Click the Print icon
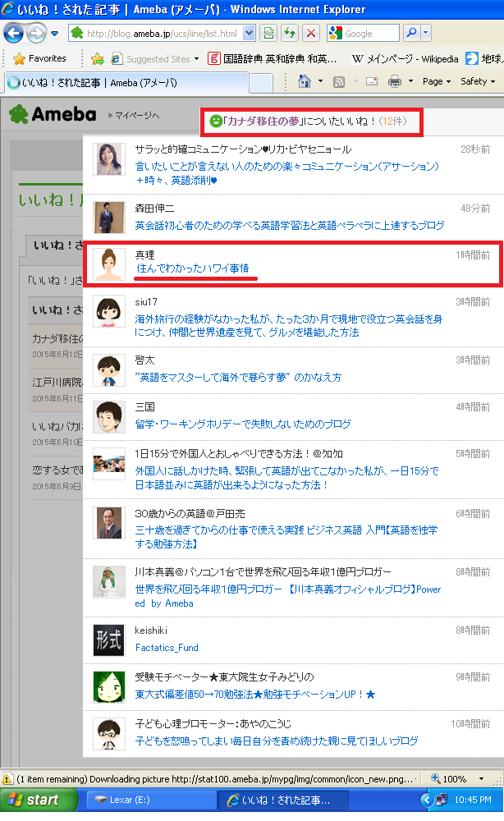 click(395, 81)
